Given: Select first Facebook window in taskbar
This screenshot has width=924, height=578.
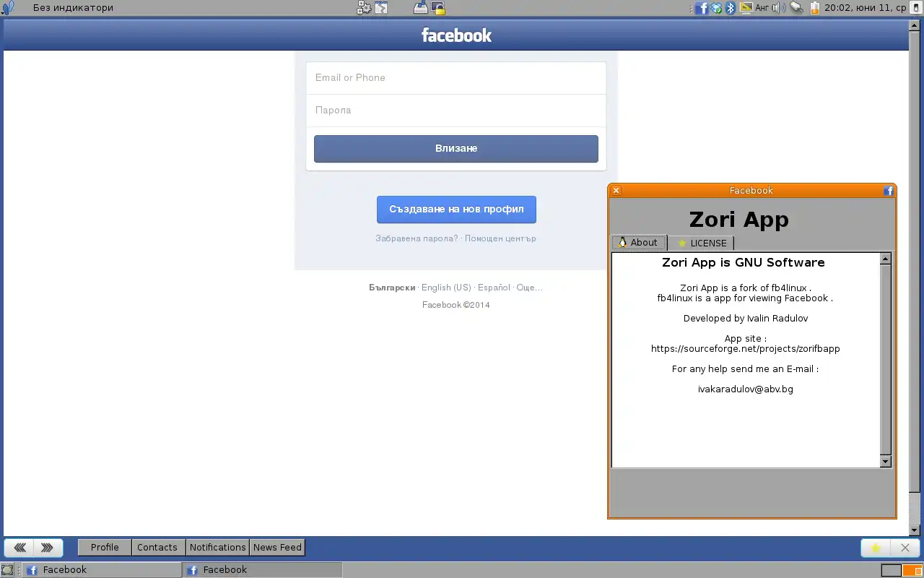Looking at the screenshot, I should (x=101, y=570).
